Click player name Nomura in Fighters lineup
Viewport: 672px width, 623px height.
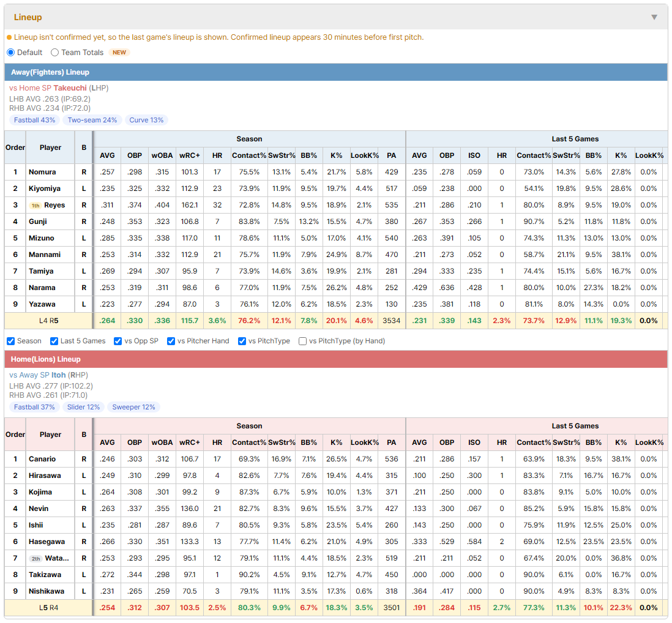point(42,172)
